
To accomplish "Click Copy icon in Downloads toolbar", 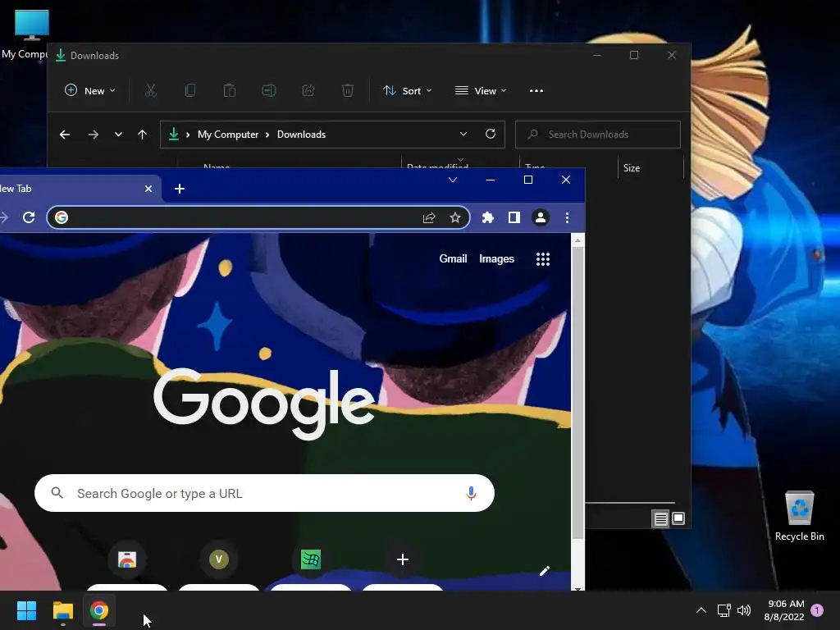I will [189, 90].
